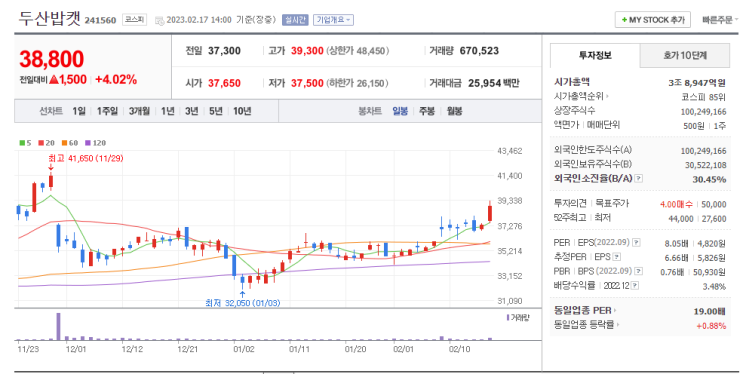Add stock via MY STOCK 추가 button

(652, 20)
